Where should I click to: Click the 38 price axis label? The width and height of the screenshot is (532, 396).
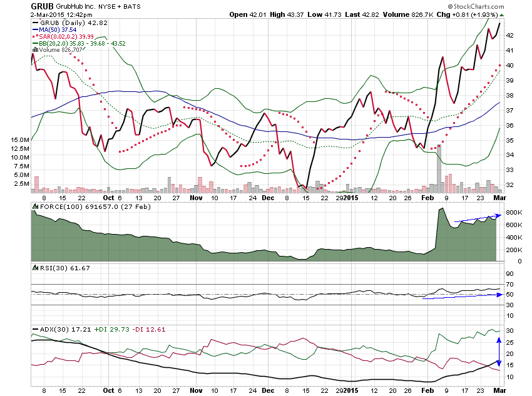[509, 95]
